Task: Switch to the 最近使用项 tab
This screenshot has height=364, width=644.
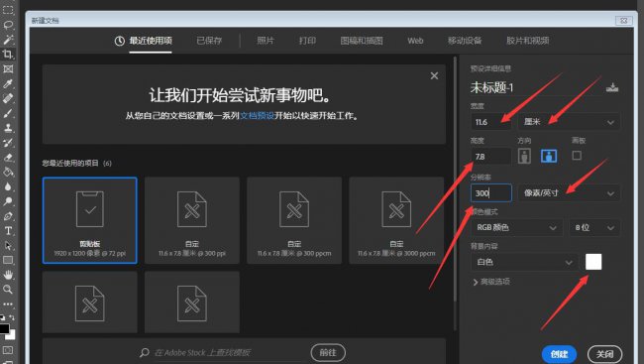Action: coord(144,41)
